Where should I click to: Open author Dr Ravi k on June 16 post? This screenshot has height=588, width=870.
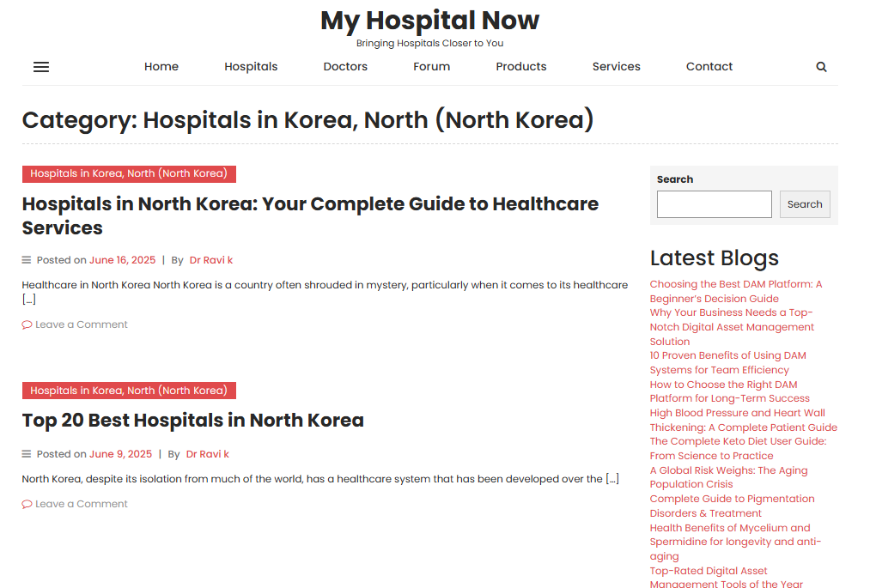(x=210, y=260)
